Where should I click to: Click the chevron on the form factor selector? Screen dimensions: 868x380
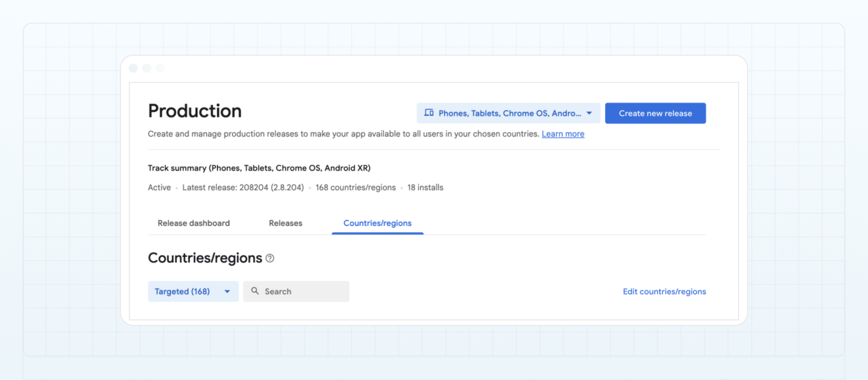[589, 113]
